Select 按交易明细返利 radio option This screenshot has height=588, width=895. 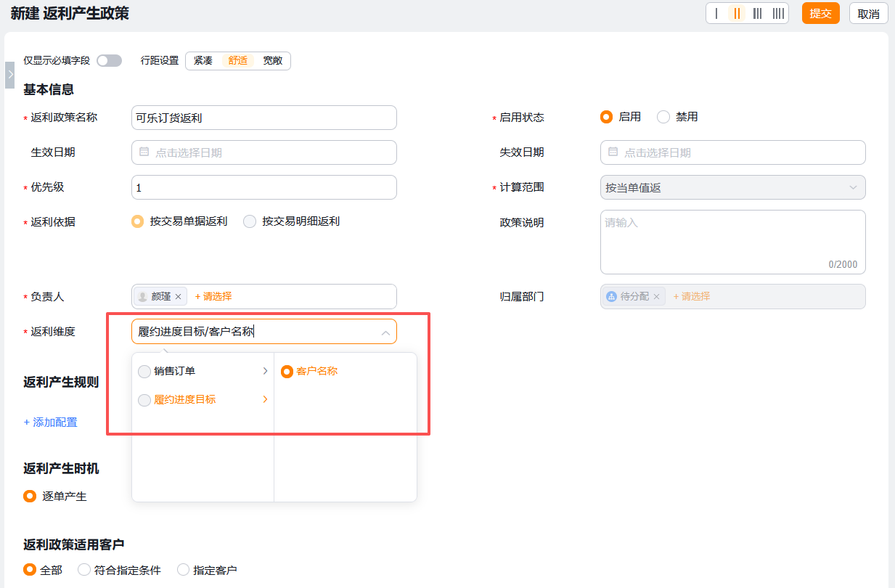coord(250,221)
